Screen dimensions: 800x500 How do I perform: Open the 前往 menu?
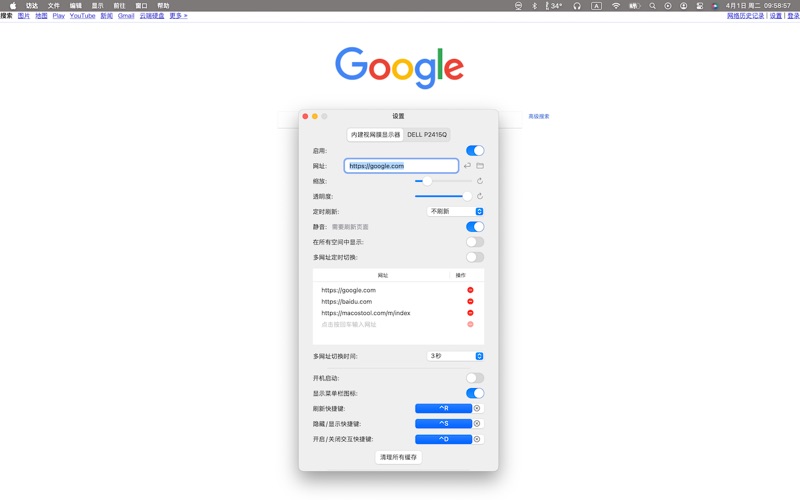[119, 6]
